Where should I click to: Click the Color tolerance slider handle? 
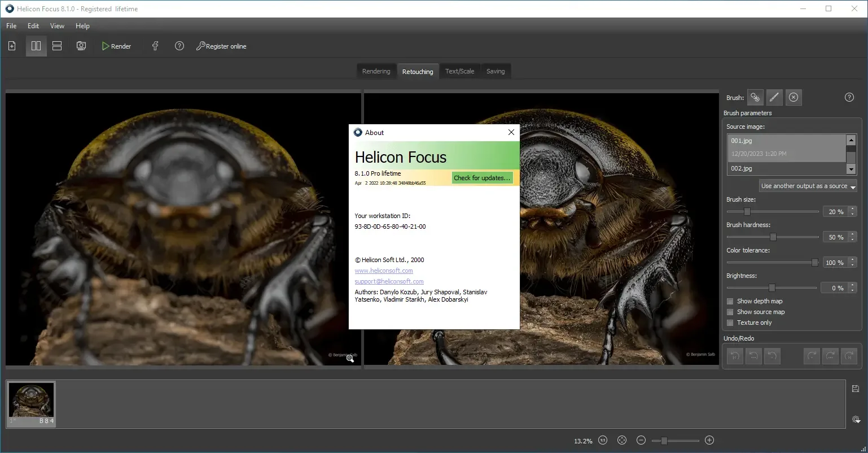[x=815, y=263]
